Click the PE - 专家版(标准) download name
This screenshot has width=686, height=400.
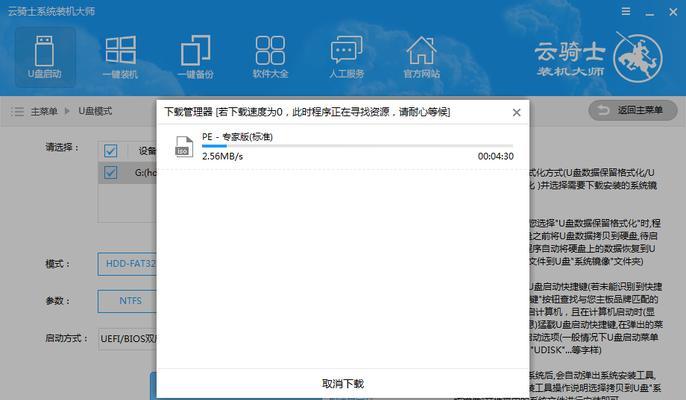point(237,137)
